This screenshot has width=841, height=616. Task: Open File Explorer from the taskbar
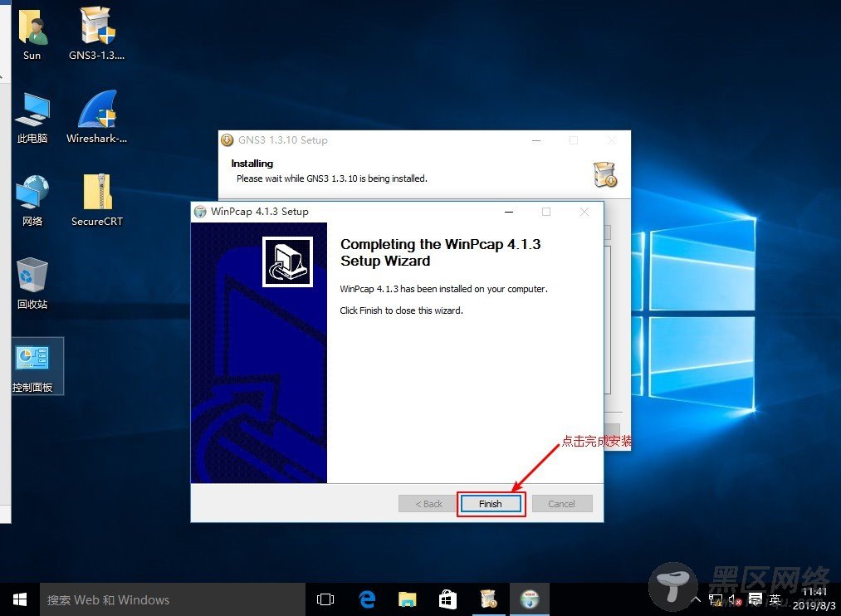[407, 599]
